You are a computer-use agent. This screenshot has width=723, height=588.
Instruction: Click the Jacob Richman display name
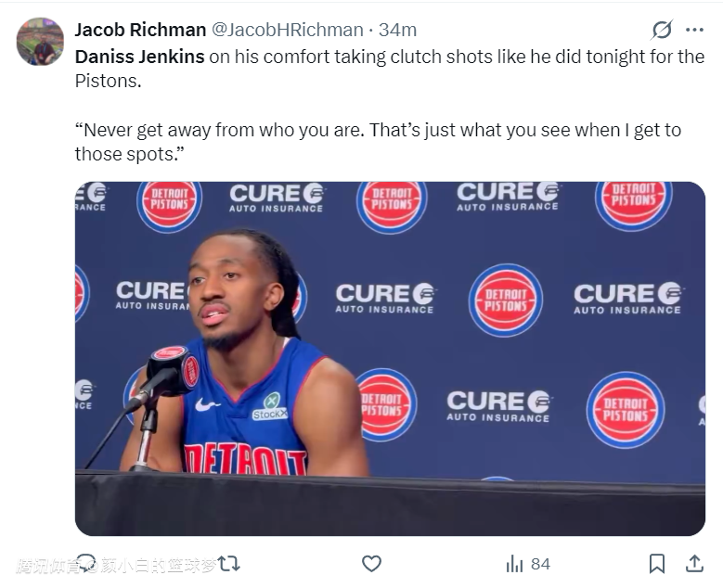coord(140,30)
